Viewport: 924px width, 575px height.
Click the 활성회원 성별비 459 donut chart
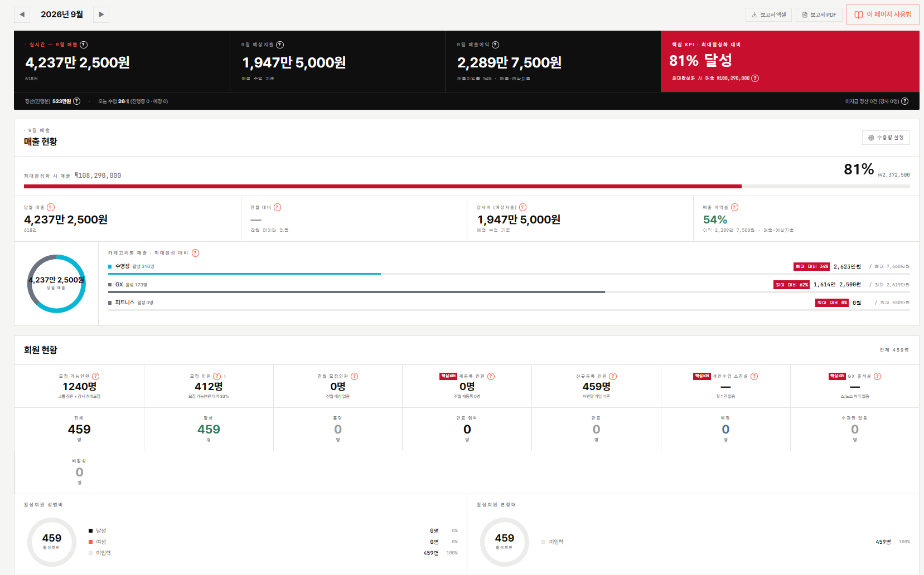[x=52, y=542]
